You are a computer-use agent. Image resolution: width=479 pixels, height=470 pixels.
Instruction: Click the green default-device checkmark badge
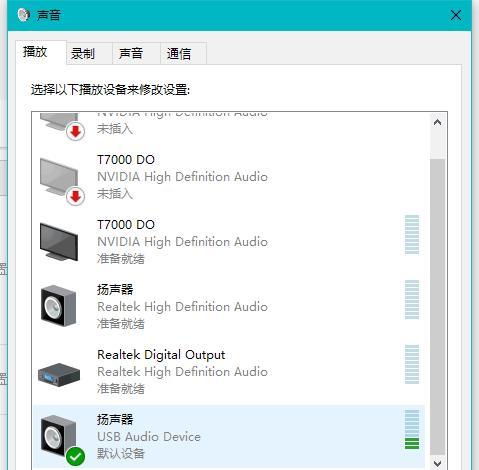(75, 456)
